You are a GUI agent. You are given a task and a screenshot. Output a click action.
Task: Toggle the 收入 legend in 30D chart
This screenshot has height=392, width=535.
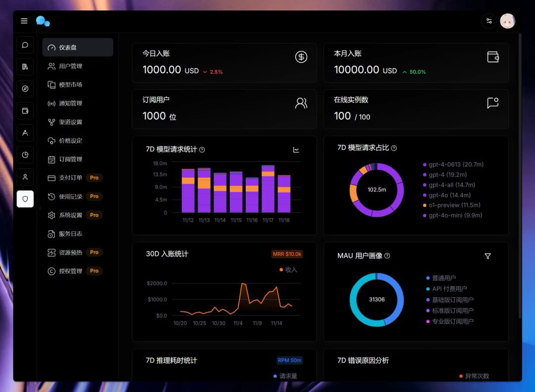pyautogui.click(x=288, y=270)
